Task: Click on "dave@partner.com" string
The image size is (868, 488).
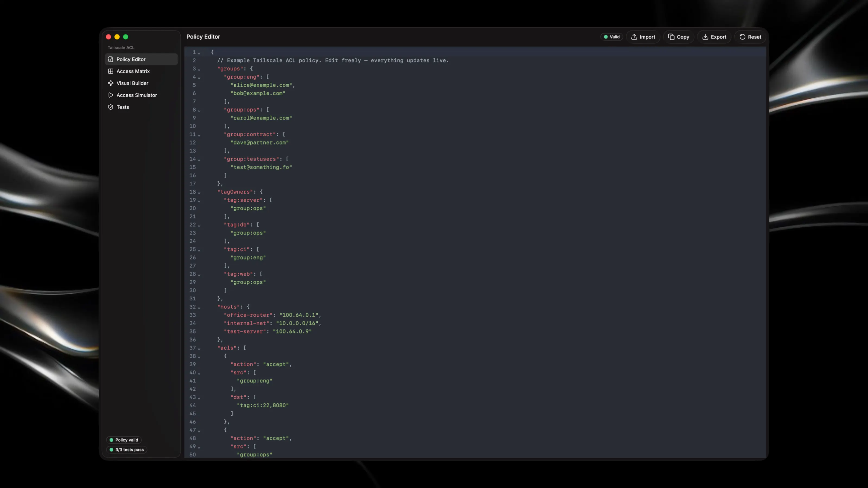Action: pyautogui.click(x=260, y=142)
